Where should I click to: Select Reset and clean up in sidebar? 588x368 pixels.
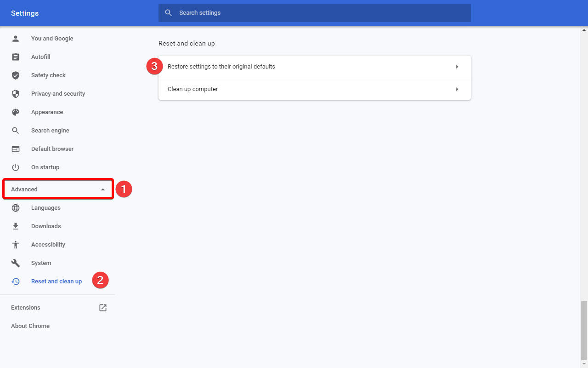coord(57,282)
